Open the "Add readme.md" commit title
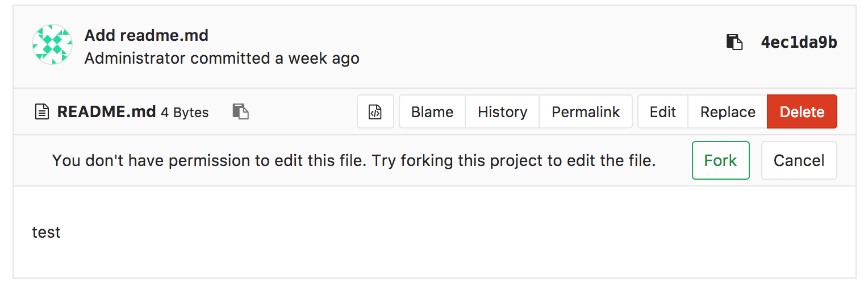The width and height of the screenshot is (868, 298). [x=147, y=35]
